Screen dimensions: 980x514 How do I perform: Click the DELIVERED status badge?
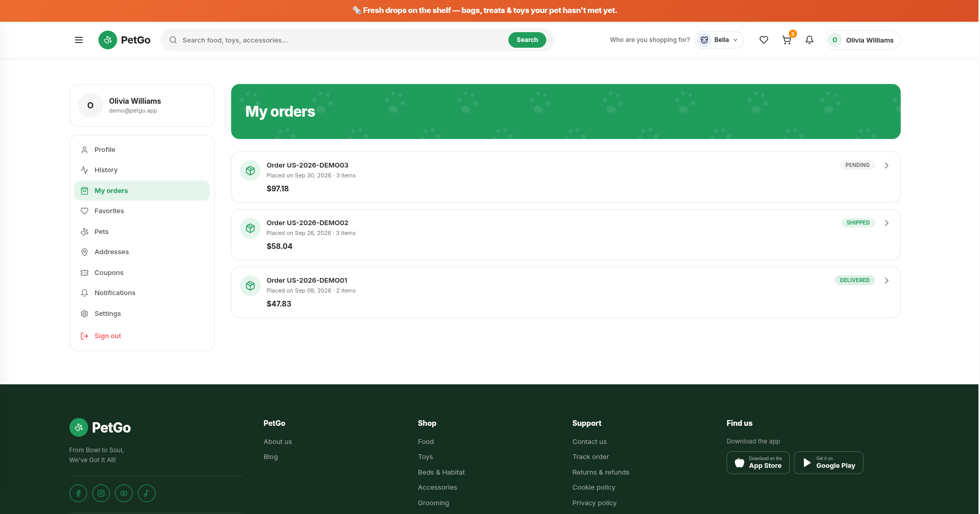click(855, 281)
